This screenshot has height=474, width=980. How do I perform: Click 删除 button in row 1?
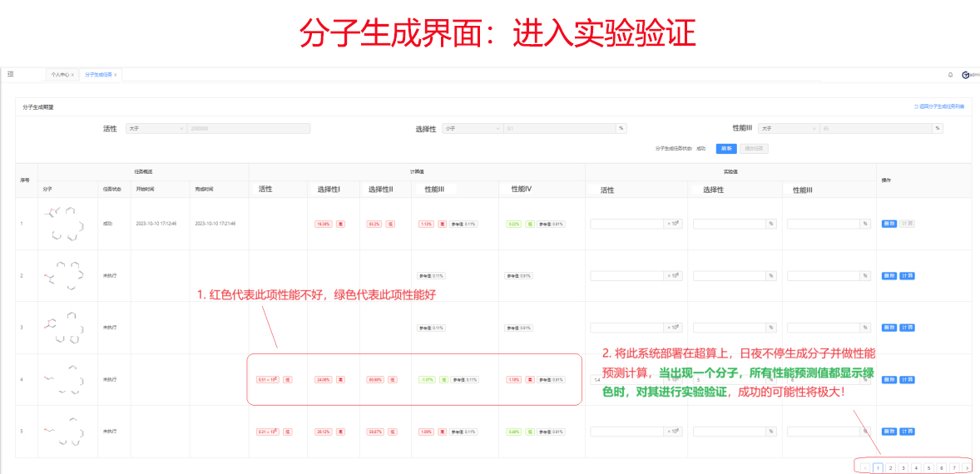coord(888,224)
